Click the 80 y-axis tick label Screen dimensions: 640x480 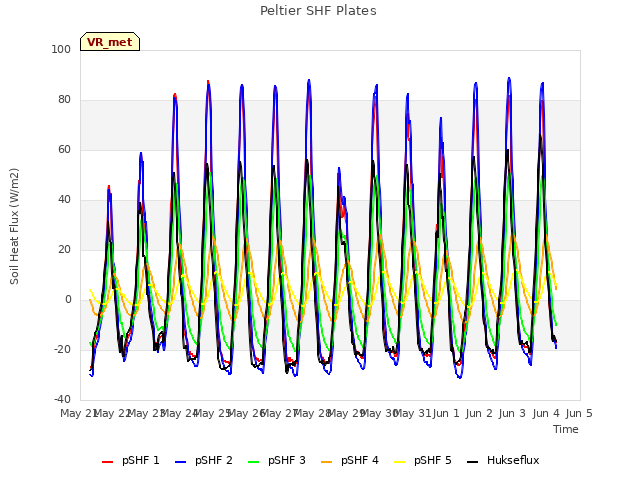[64, 100]
